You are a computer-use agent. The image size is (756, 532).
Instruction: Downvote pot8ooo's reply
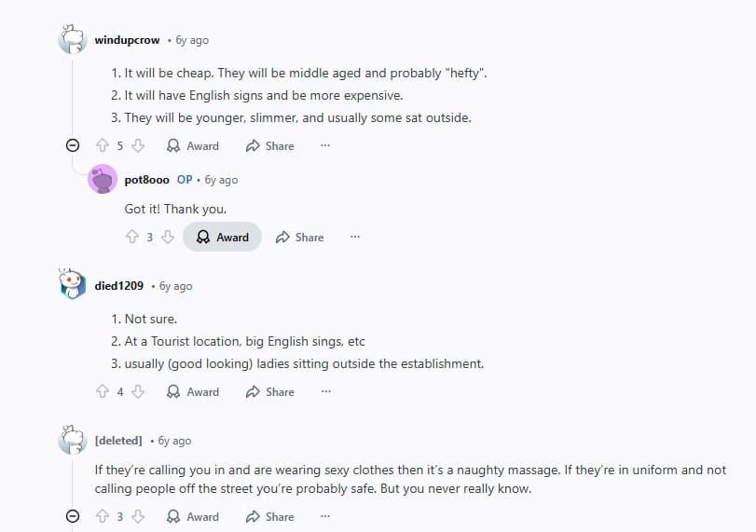168,237
